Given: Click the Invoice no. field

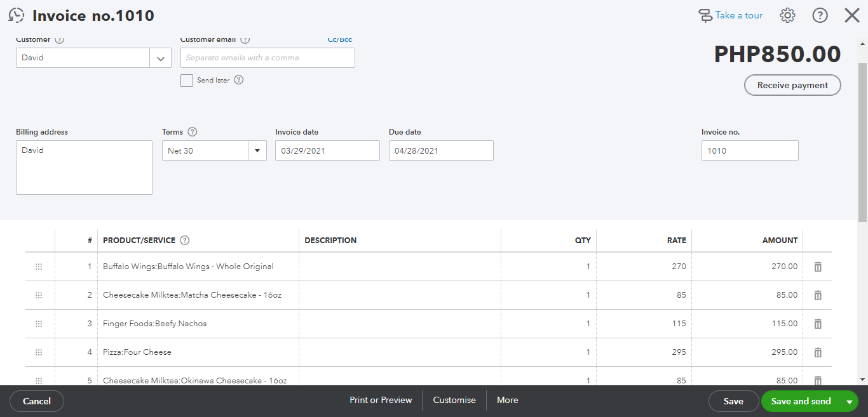Looking at the screenshot, I should 750,151.
